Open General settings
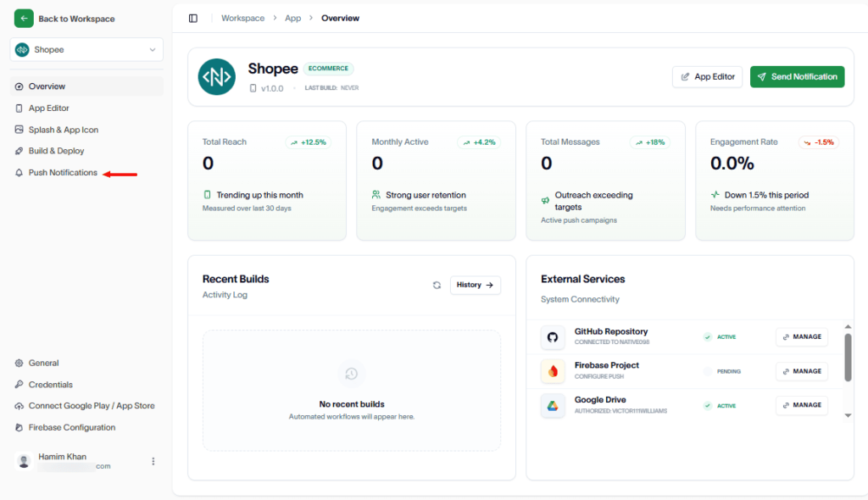Screen dimensions: 868x500 pyautogui.click(x=86, y=364)
